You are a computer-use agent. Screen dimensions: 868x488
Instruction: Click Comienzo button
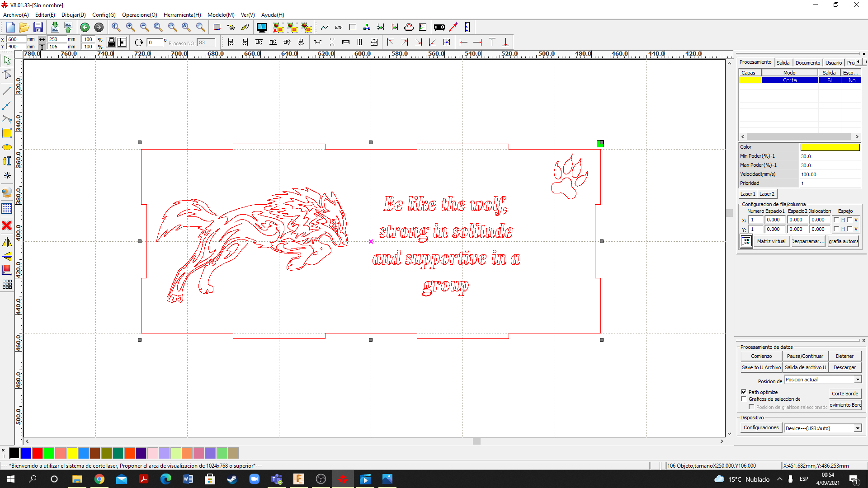pos(761,356)
